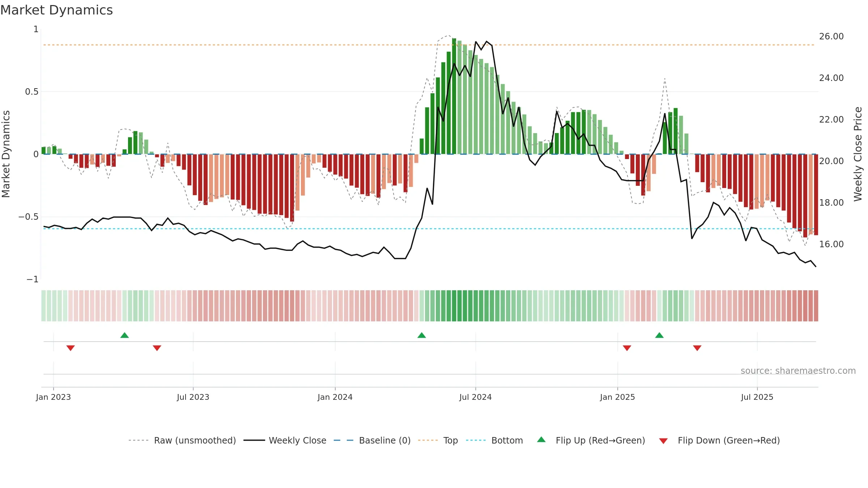Click the 16.00 price axis label
This screenshot has width=868, height=488.
pos(831,244)
